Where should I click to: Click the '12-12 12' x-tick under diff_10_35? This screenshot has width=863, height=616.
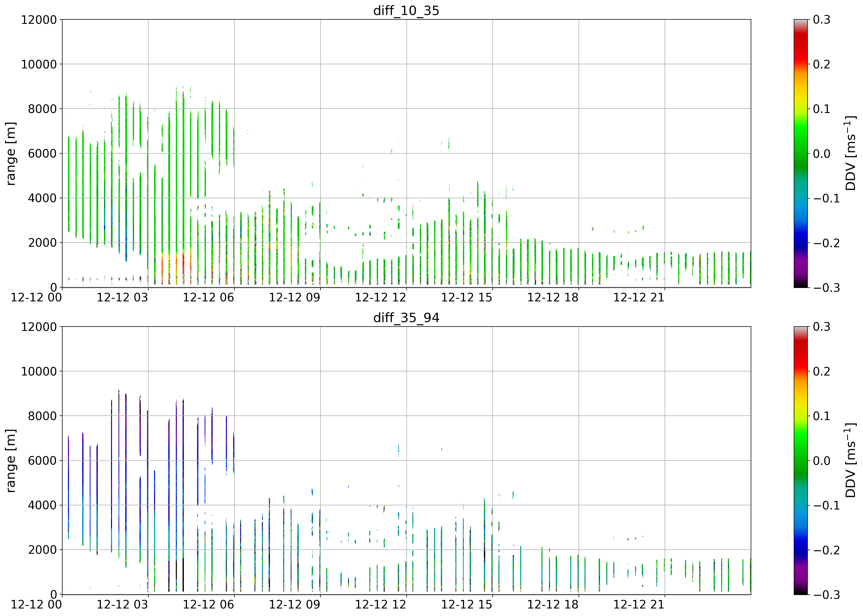click(x=381, y=298)
